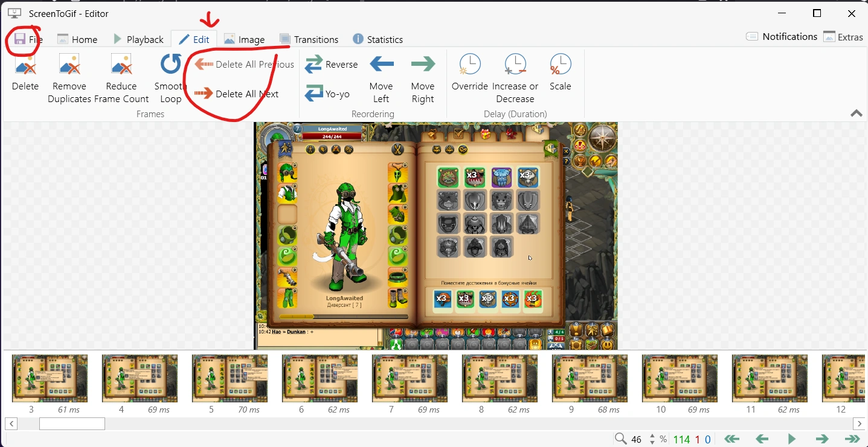Viewport: 868px width, 447px height.
Task: Click the main frame preview image
Action: [x=436, y=236]
